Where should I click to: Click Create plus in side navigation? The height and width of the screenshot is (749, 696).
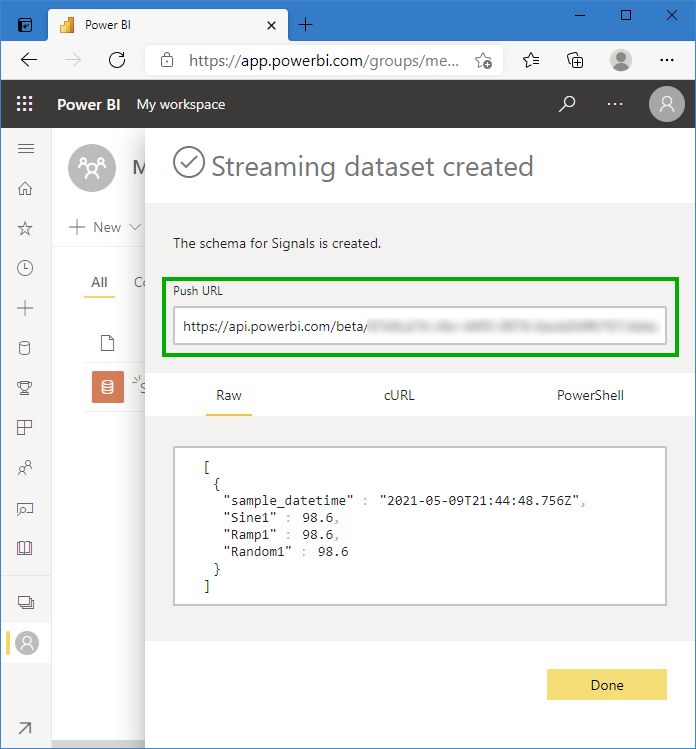25,308
